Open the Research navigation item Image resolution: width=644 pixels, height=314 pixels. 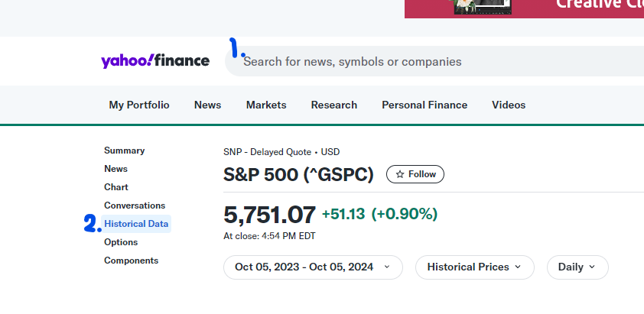point(333,105)
